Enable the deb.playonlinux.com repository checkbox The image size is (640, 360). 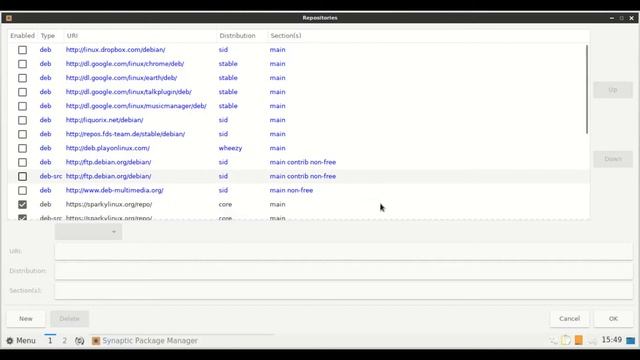[x=22, y=149]
